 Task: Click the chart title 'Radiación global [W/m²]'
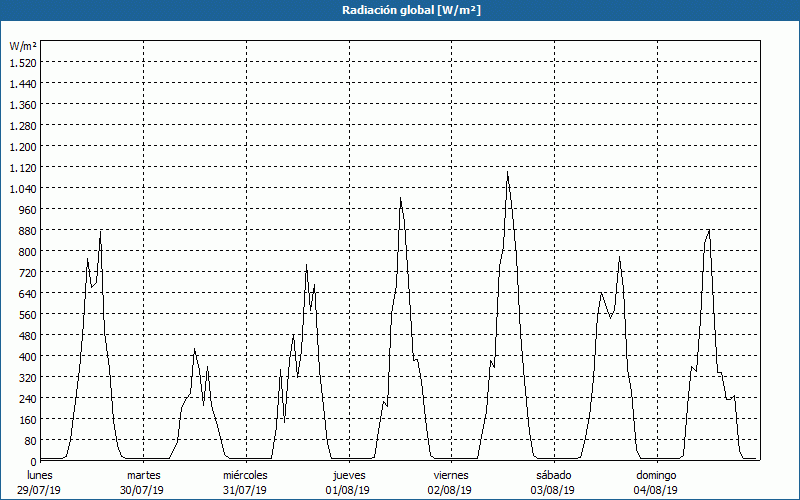411,10
